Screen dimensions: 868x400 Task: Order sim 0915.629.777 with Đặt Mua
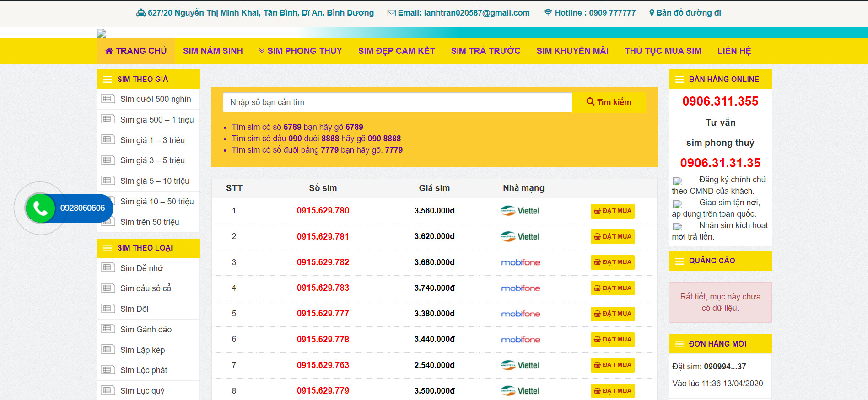coord(612,314)
